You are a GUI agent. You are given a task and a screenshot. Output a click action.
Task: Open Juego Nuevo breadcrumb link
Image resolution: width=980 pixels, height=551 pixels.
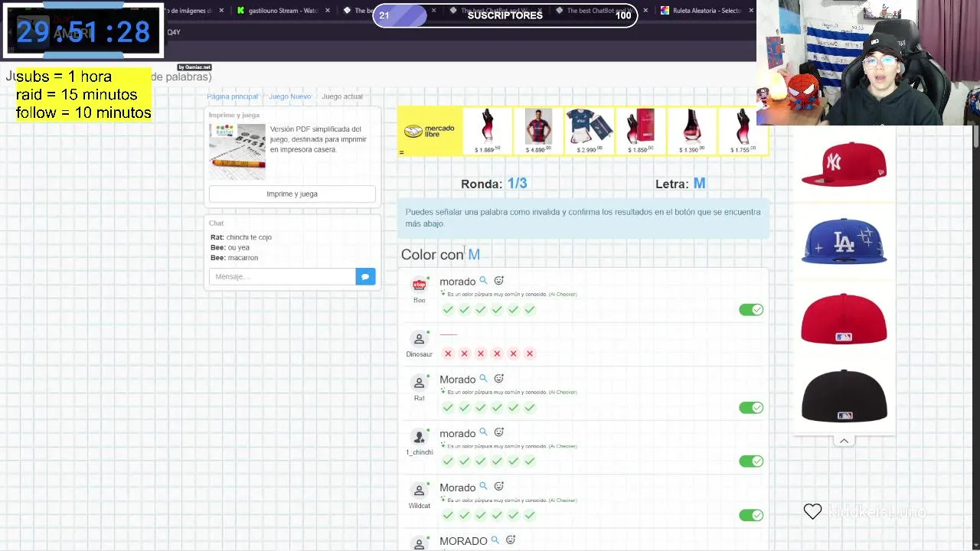pyautogui.click(x=289, y=96)
